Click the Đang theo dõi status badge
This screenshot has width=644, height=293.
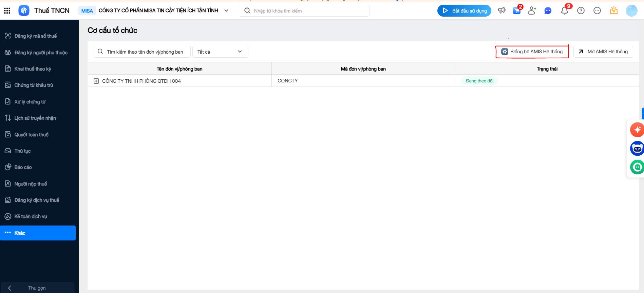[x=479, y=81]
